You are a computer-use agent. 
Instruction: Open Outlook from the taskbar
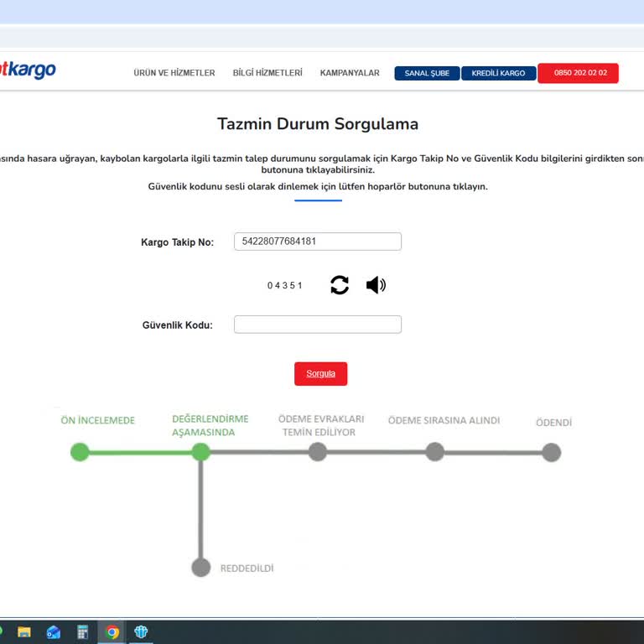click(x=54, y=631)
